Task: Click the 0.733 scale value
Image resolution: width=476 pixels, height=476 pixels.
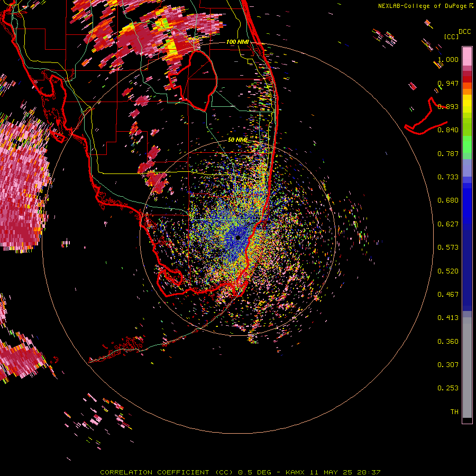Action: [448, 177]
